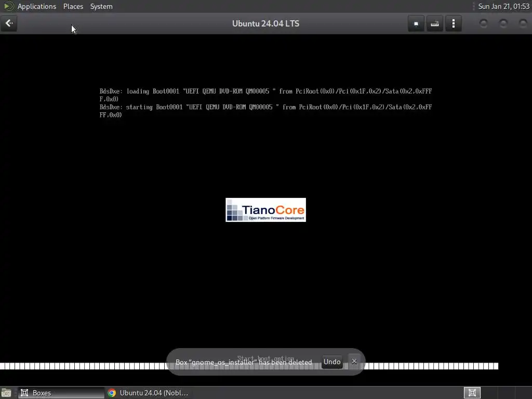Dismiss the deleted box notification
This screenshot has height=399, width=532.
[354, 362]
